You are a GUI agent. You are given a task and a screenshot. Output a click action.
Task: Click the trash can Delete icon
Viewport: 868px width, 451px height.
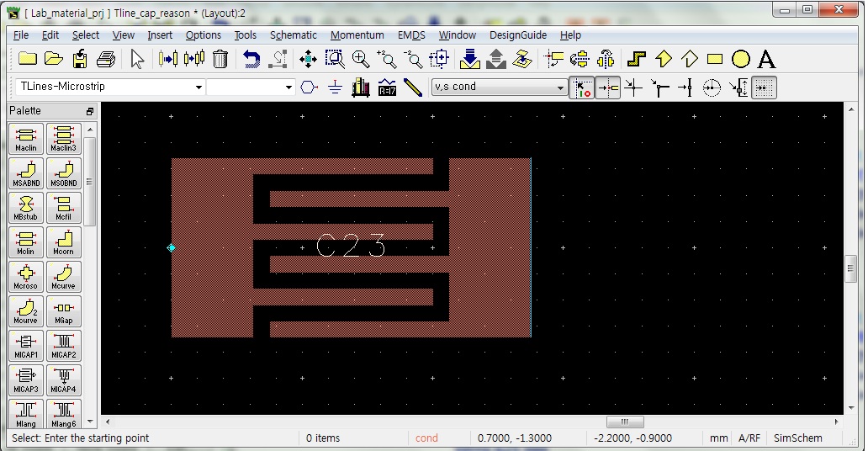click(x=220, y=59)
